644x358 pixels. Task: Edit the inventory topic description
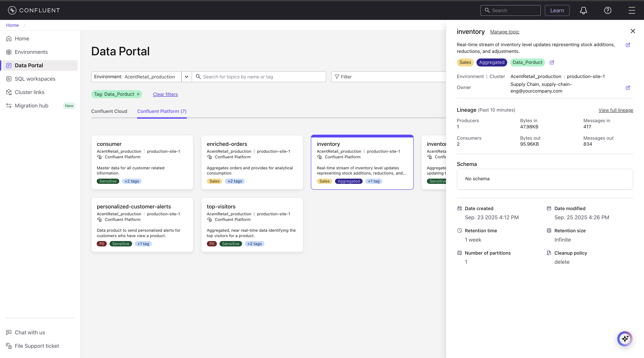[628, 45]
